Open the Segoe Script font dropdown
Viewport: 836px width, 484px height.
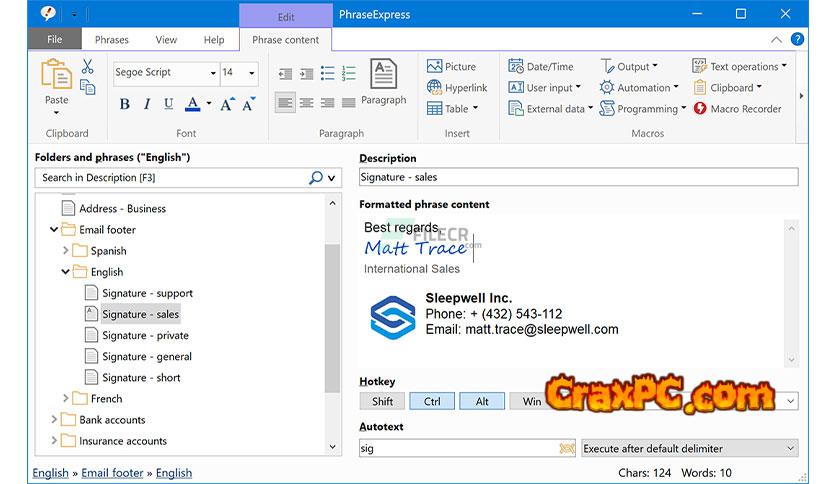click(x=213, y=73)
